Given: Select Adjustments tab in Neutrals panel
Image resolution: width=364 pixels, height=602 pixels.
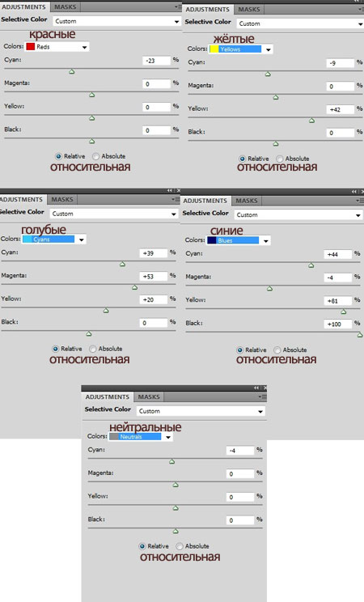Looking at the screenshot, I should coord(107,396).
